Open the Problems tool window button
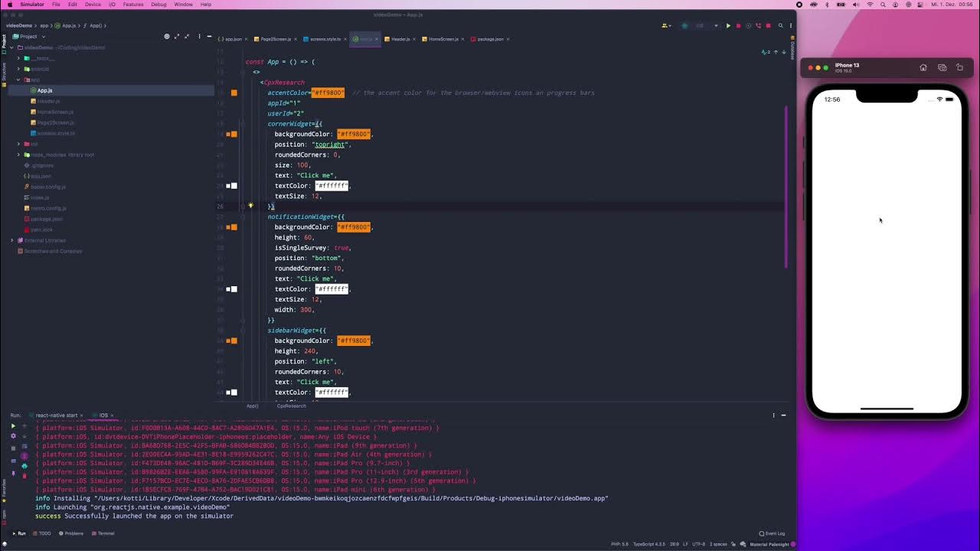 tap(71, 533)
